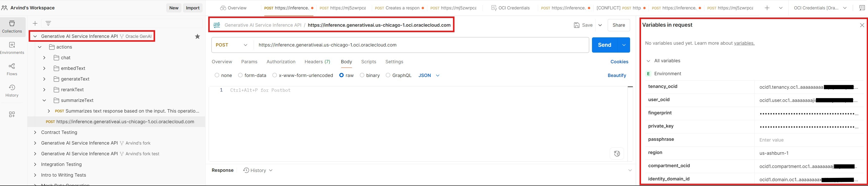Click the configure sidebar grid icon
Image resolution: width=868 pixels, height=186 pixels.
[x=12, y=115]
